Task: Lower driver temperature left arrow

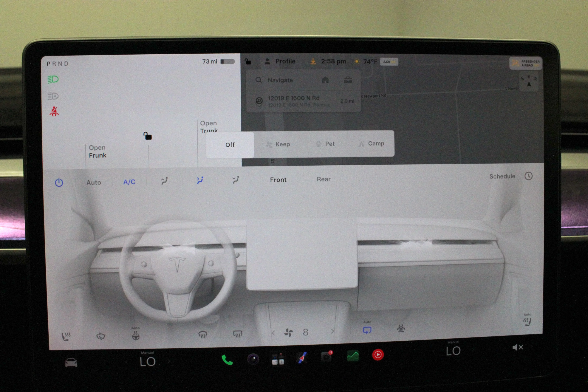Action: [127, 362]
